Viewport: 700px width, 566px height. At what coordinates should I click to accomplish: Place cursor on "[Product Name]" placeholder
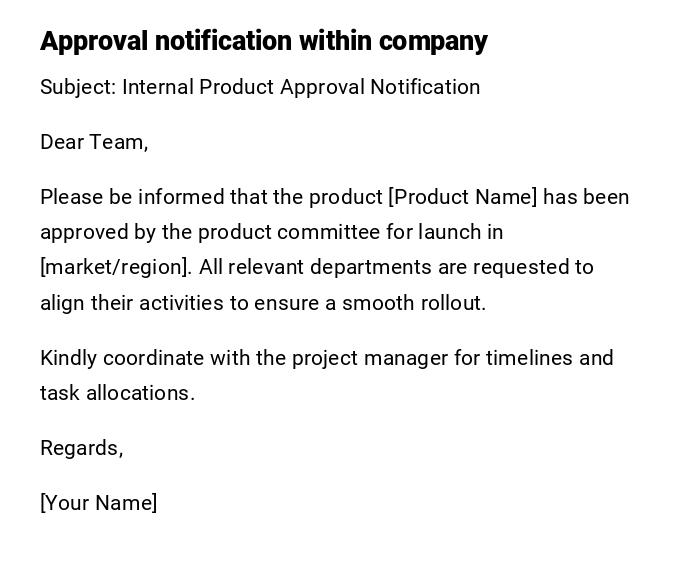point(462,197)
